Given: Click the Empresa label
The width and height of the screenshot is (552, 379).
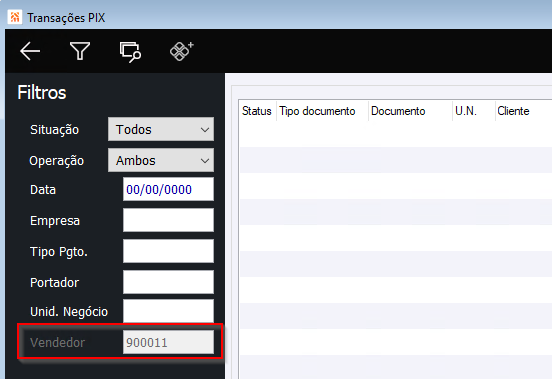Looking at the screenshot, I should [x=55, y=221].
